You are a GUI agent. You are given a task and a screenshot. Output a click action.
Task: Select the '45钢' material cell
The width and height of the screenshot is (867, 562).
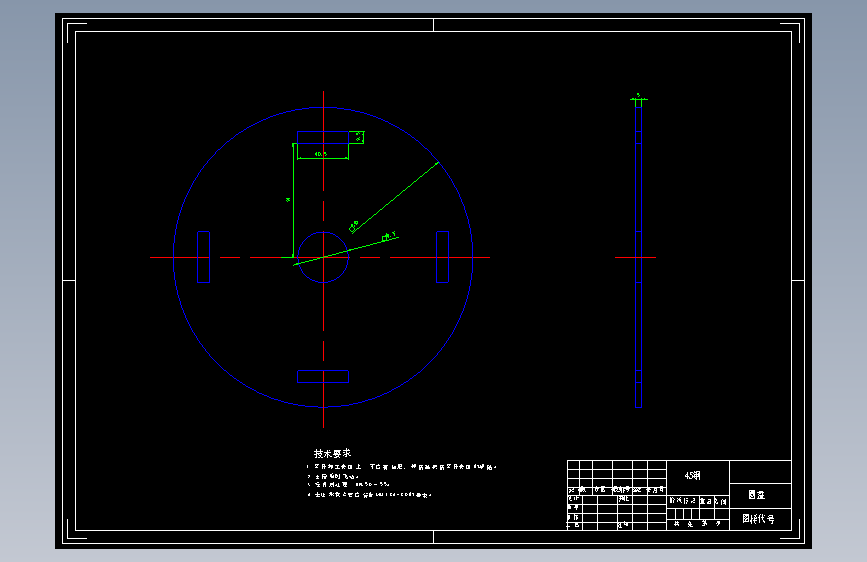(x=698, y=476)
